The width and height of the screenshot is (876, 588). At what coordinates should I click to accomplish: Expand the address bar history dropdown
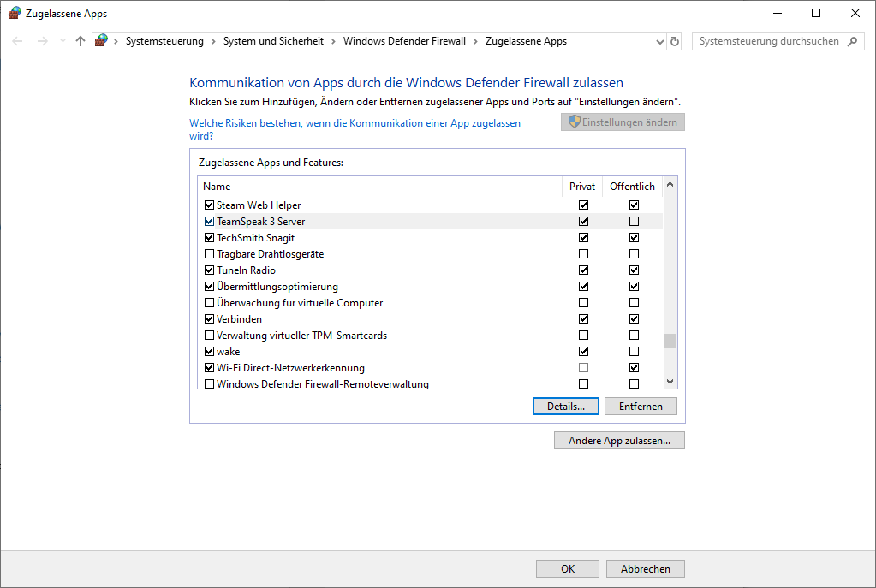(659, 41)
